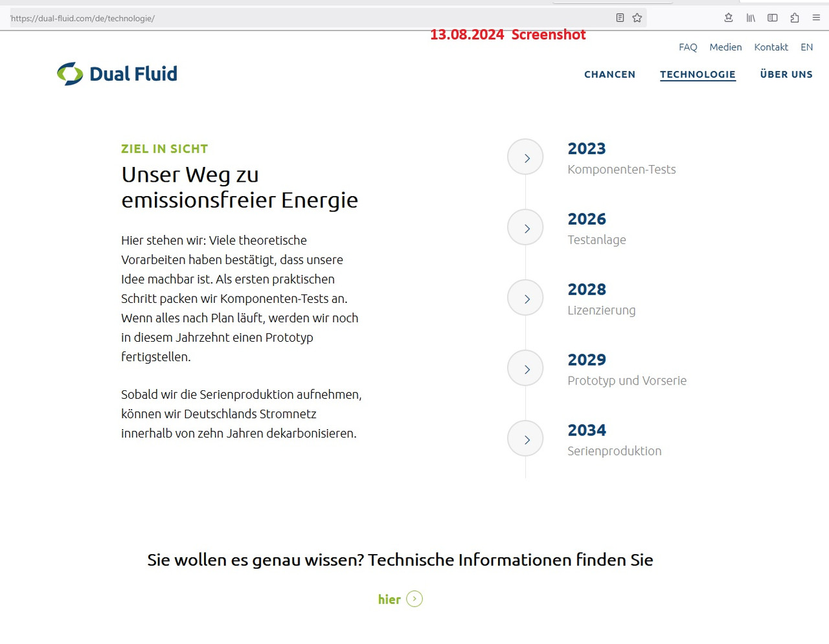Screen dimensions: 829x644
Task: Click the circle arrow next to hier
Action: click(x=414, y=599)
